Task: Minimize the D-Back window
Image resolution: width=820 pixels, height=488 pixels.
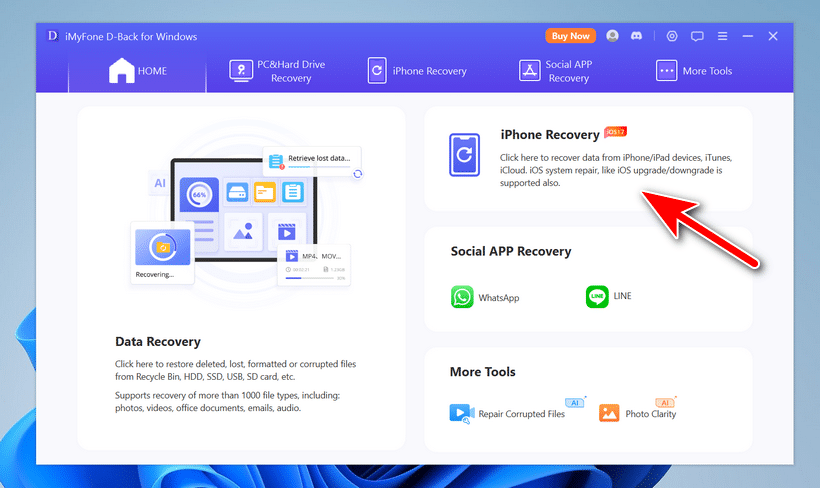Action: coord(747,36)
